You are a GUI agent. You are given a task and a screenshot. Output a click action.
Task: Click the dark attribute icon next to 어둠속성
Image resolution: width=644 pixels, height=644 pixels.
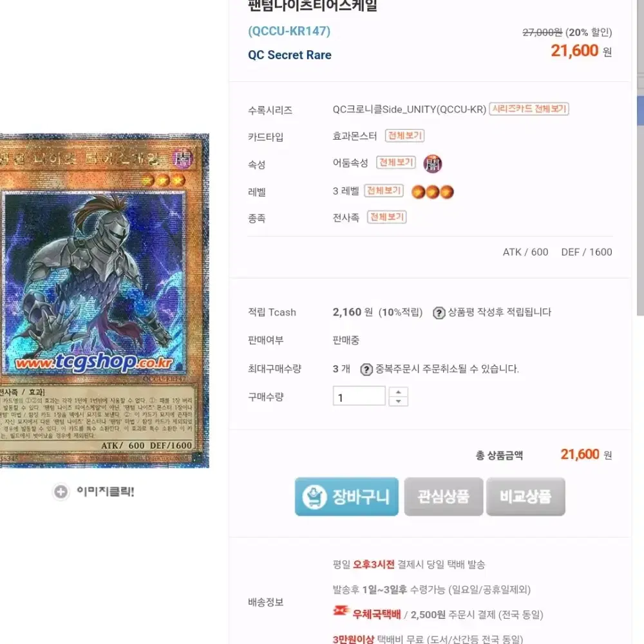point(433,164)
